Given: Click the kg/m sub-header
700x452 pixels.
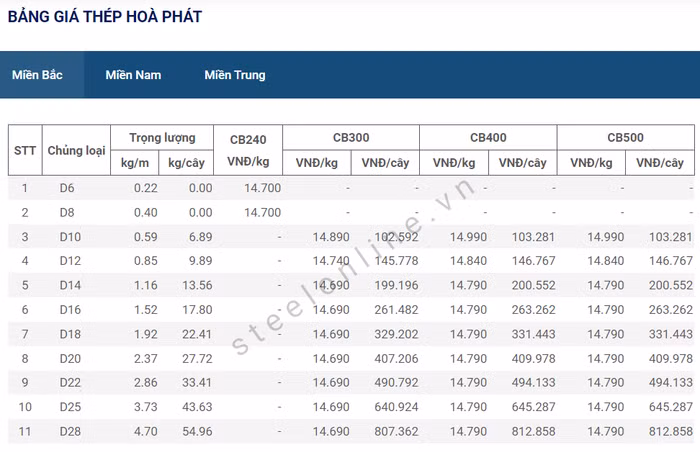Looking at the screenshot, I should tap(135, 163).
